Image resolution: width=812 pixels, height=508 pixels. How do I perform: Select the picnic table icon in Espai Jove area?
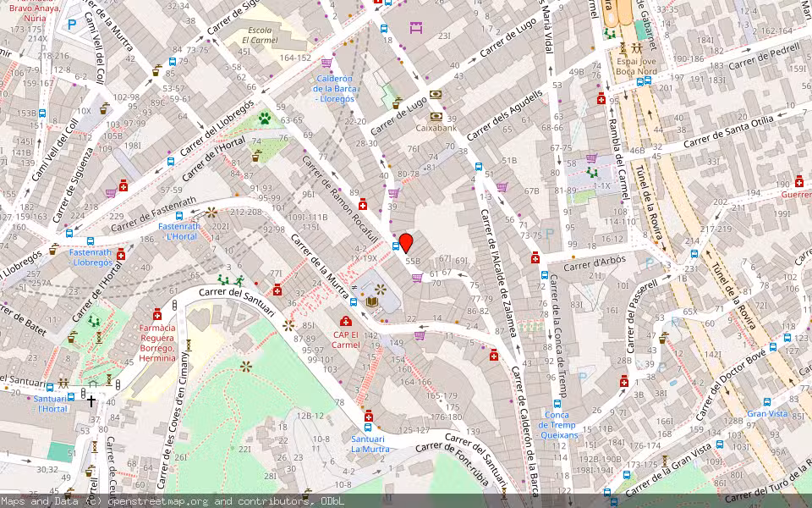636,49
